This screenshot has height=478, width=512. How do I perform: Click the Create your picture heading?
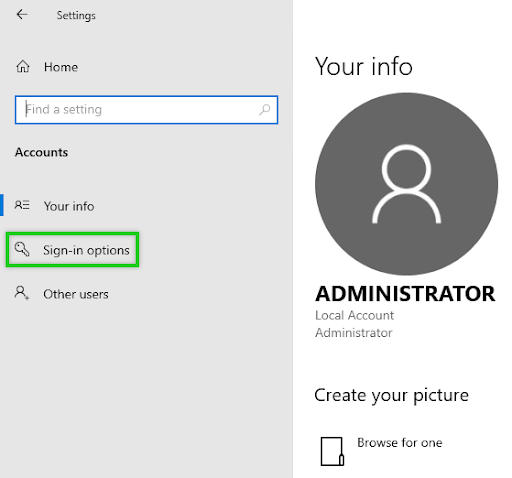click(x=391, y=396)
